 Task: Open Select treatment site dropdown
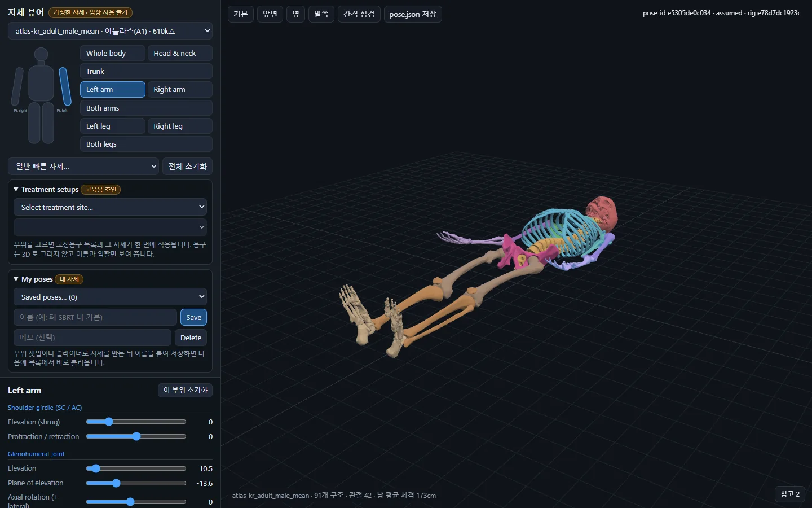[x=110, y=207]
